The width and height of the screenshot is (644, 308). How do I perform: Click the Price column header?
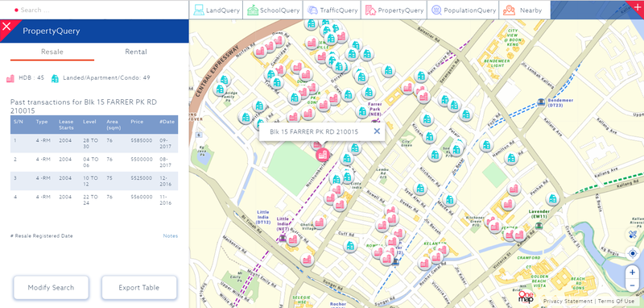pos(137,122)
